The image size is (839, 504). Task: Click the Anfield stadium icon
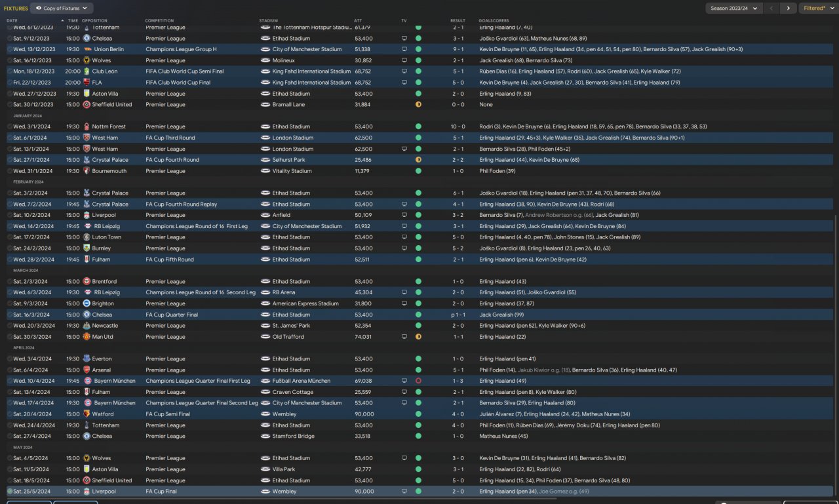click(x=265, y=215)
